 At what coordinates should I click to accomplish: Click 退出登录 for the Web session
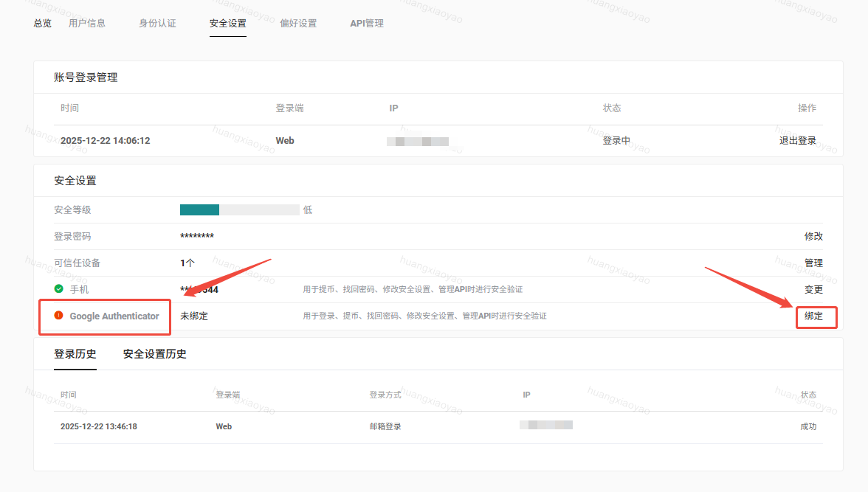point(797,140)
